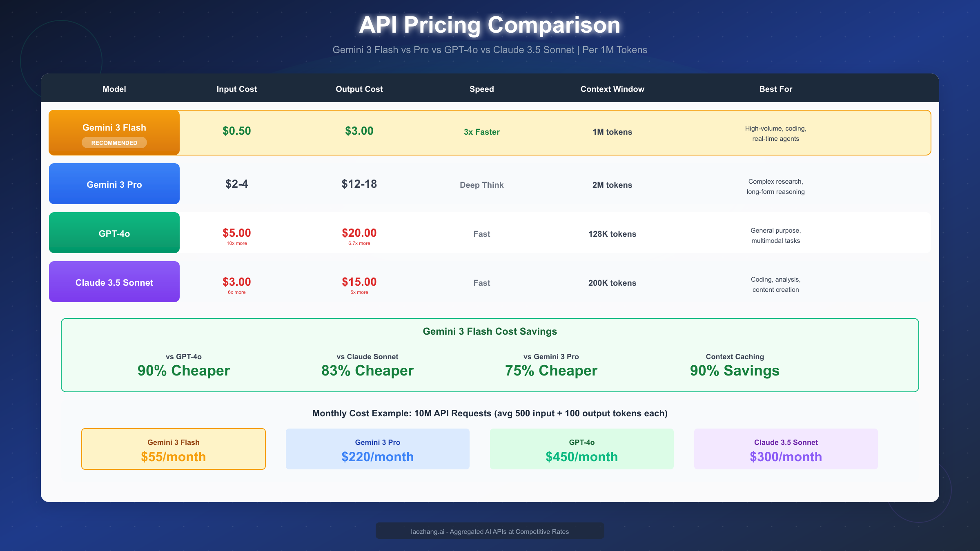
Task: Click the 83% Cheaper vs Claude Sonnet stat
Action: (367, 371)
